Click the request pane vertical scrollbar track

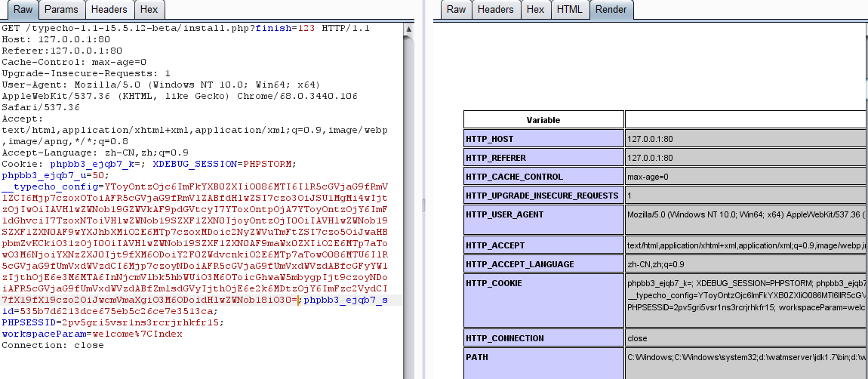(x=408, y=205)
